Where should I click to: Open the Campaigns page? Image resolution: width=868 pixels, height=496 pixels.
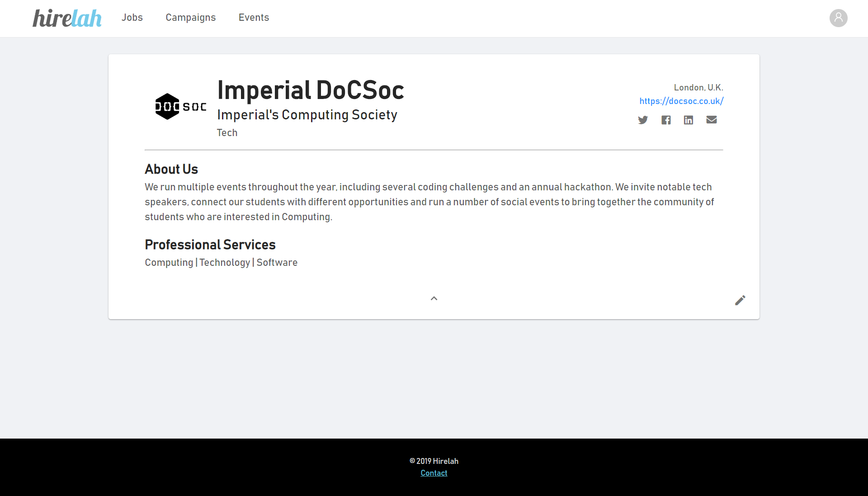191,18
